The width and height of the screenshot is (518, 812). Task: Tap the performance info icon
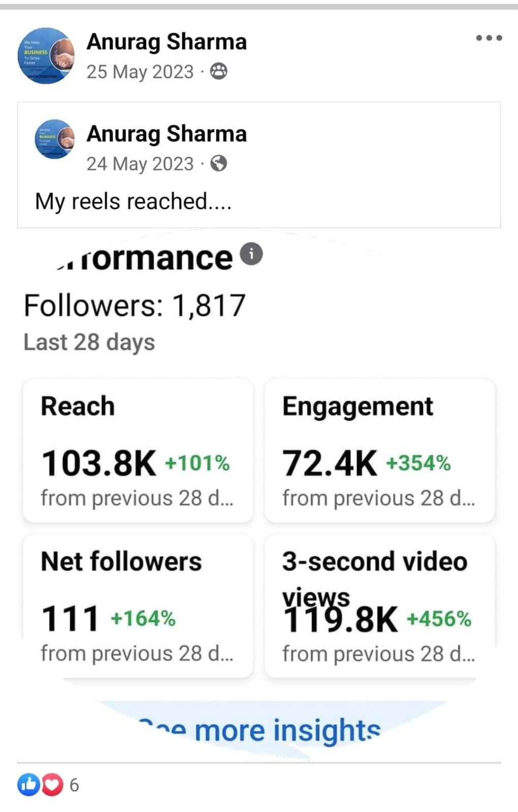(251, 254)
